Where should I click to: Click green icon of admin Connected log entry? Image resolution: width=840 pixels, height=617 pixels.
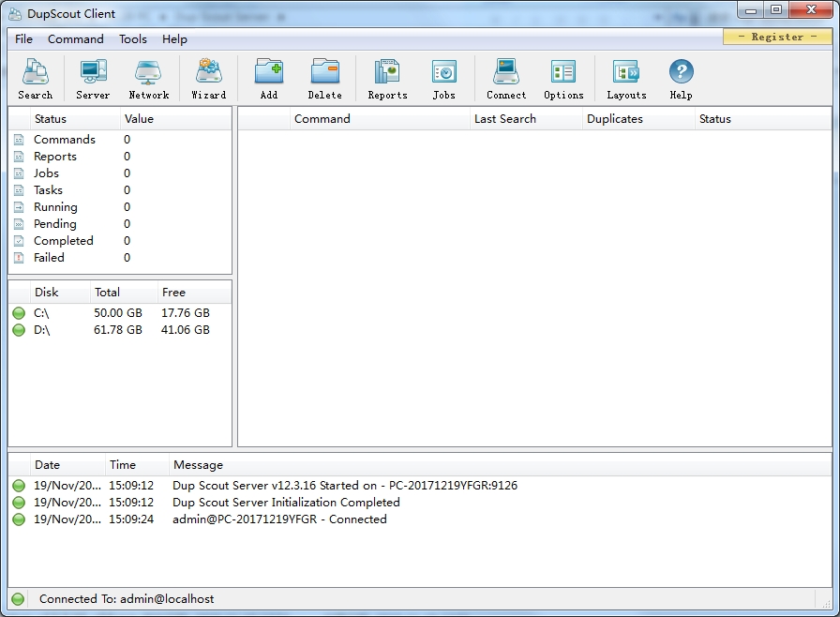(x=19, y=519)
